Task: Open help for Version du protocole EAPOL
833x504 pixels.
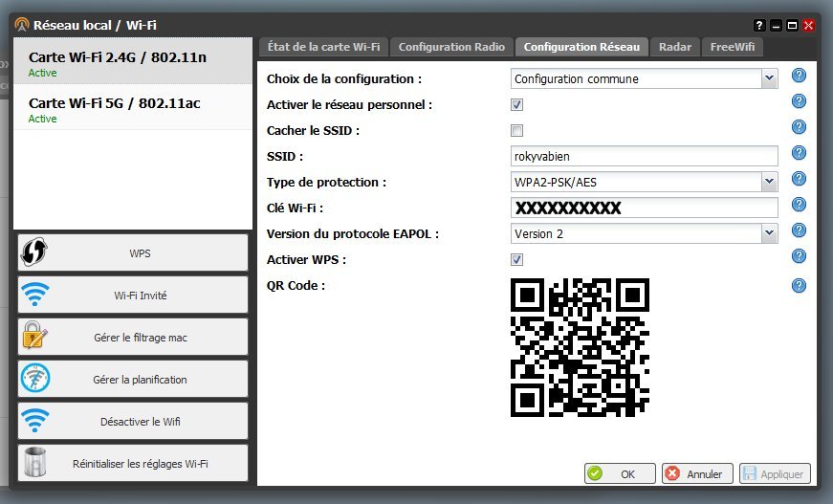Action: pos(799,230)
